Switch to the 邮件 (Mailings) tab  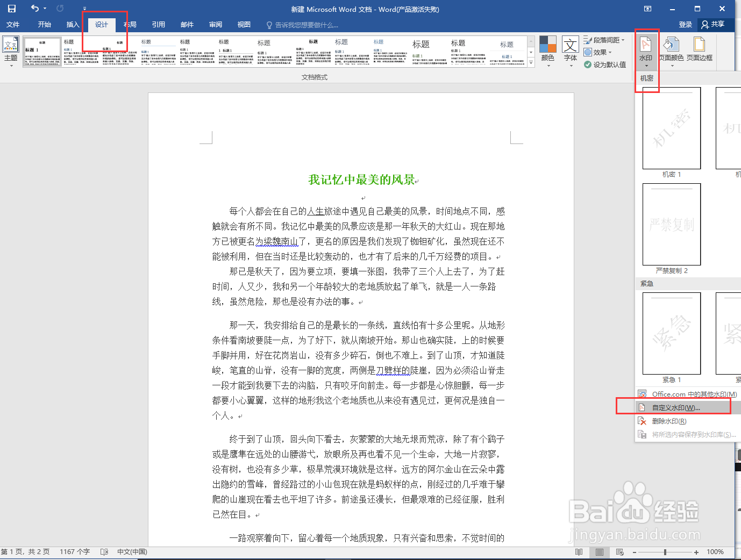[187, 24]
